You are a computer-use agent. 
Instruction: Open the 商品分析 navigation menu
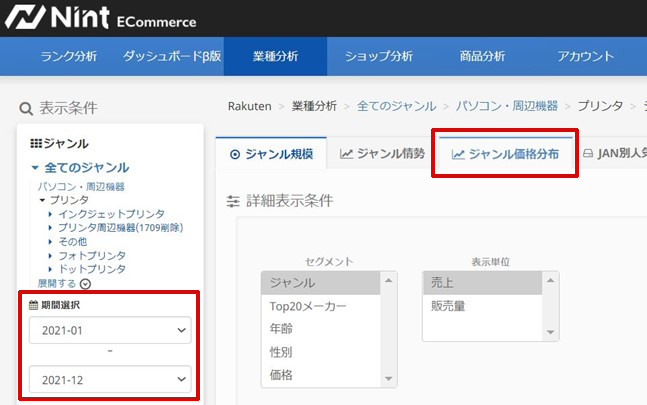pos(482,56)
